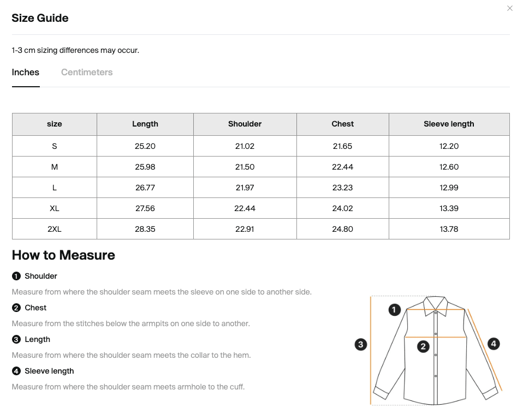
Task: Click chest value 21.65 for size S
Action: (343, 146)
